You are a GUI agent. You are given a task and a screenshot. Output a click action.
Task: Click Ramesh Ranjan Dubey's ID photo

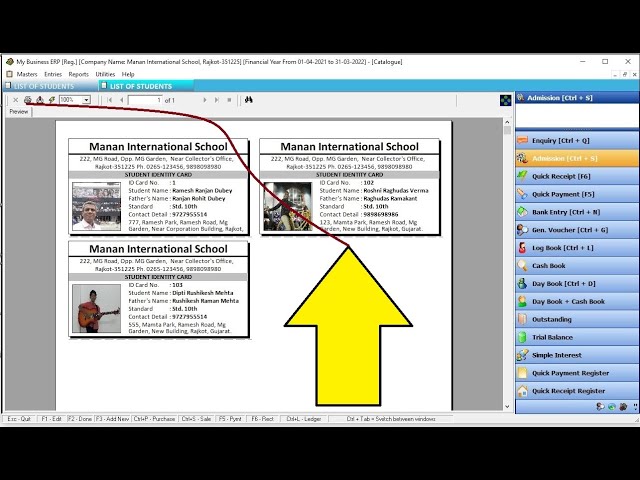click(96, 207)
